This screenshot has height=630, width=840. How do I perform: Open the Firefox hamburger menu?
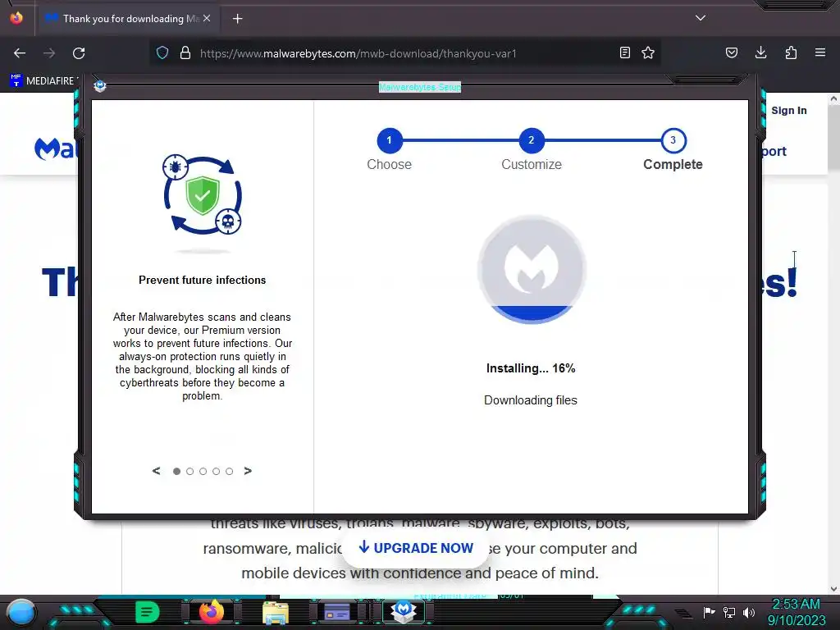click(x=820, y=52)
